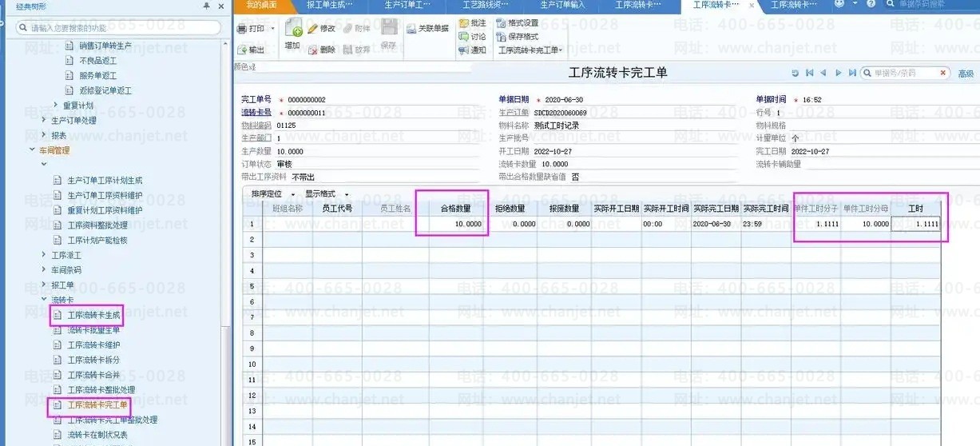980x446 pixels.
Task: Close the active 工序流转卡 tab
Action: click(x=751, y=5)
